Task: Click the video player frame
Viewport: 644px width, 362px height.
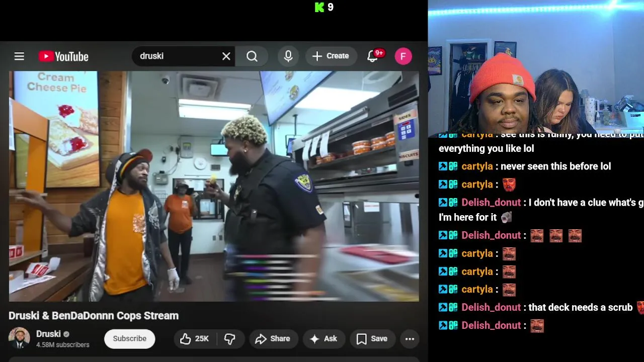Action: (214, 186)
